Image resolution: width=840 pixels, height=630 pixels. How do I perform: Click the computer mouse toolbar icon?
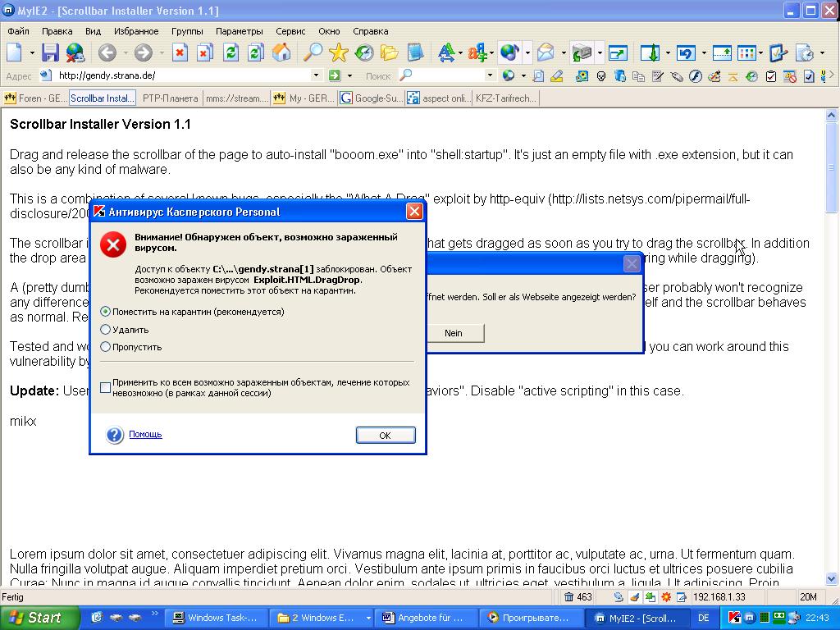[x=677, y=76]
